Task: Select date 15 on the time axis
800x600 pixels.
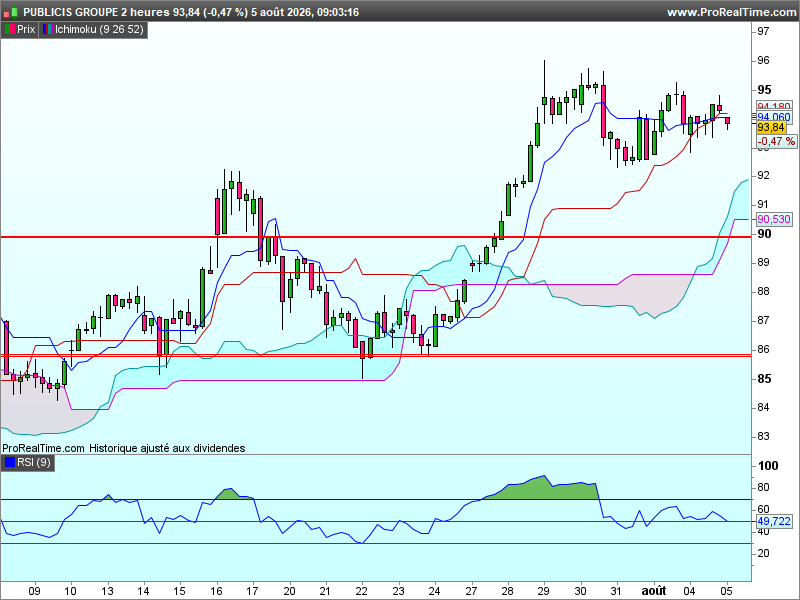Action: (180, 591)
